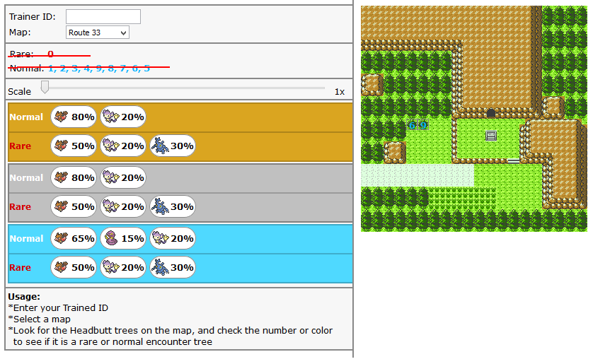
Task: Click Ekans 15% in the blue Normal row
Action: (123, 239)
